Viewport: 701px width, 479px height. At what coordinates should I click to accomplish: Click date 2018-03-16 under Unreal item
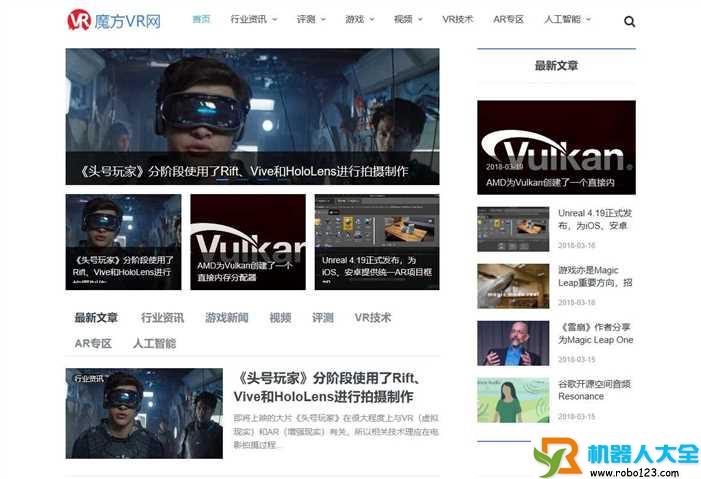pyautogui.click(x=577, y=245)
